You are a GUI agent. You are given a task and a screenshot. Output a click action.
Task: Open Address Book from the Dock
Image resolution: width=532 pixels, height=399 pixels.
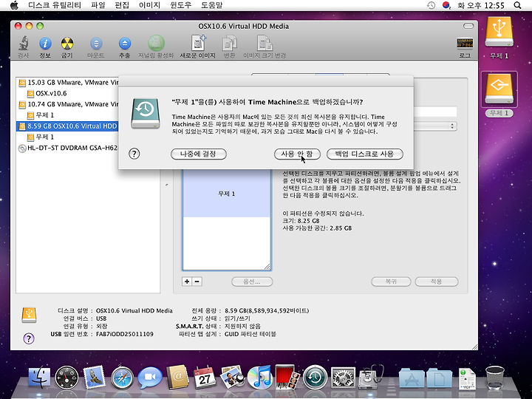[177, 377]
